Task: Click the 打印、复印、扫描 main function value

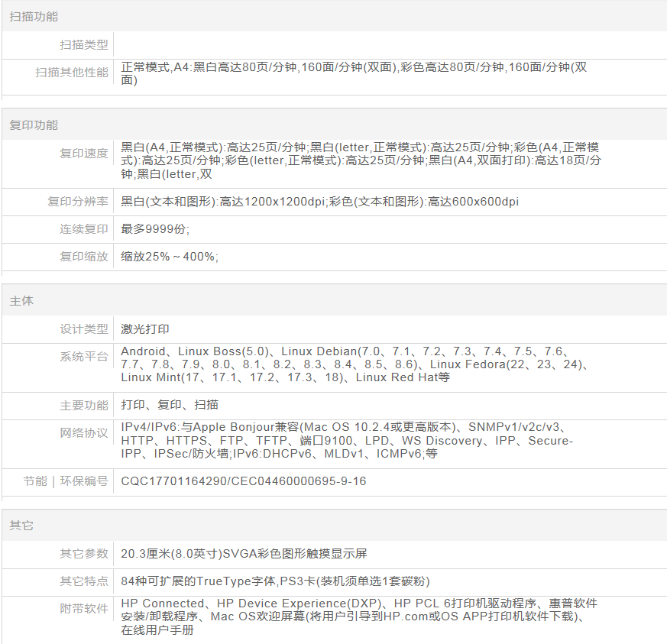Action: 170,405
